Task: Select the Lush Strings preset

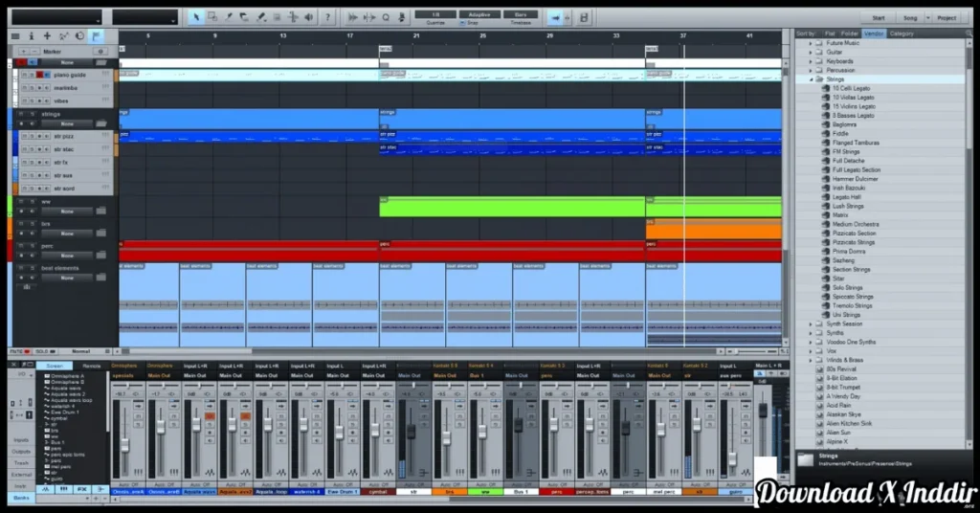Action: pos(848,206)
